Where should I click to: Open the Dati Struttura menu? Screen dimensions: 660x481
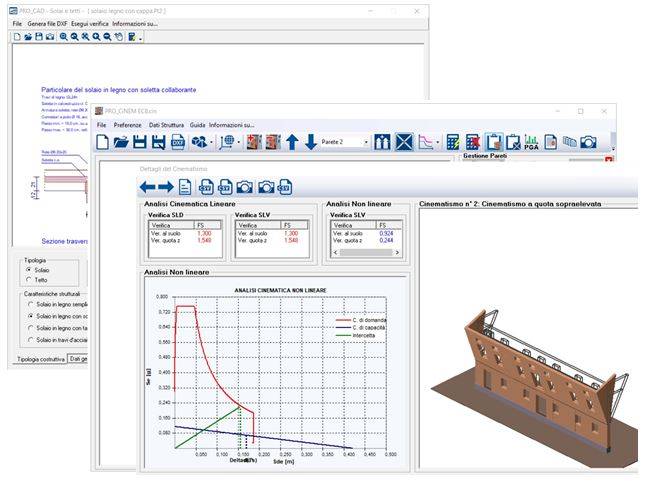166,125
